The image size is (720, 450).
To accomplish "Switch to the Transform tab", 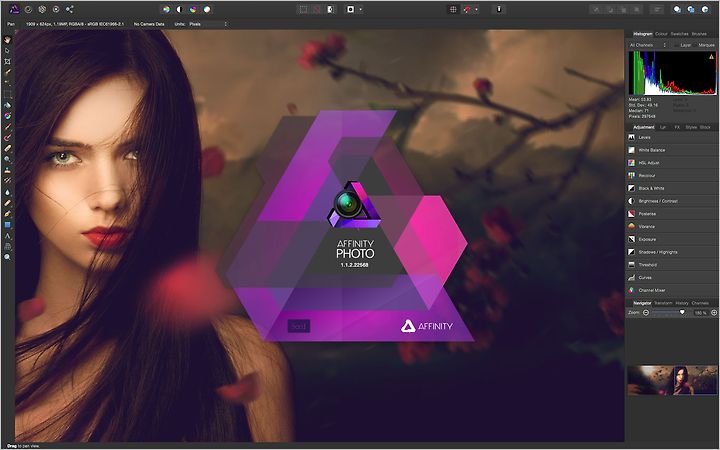I will (663, 303).
